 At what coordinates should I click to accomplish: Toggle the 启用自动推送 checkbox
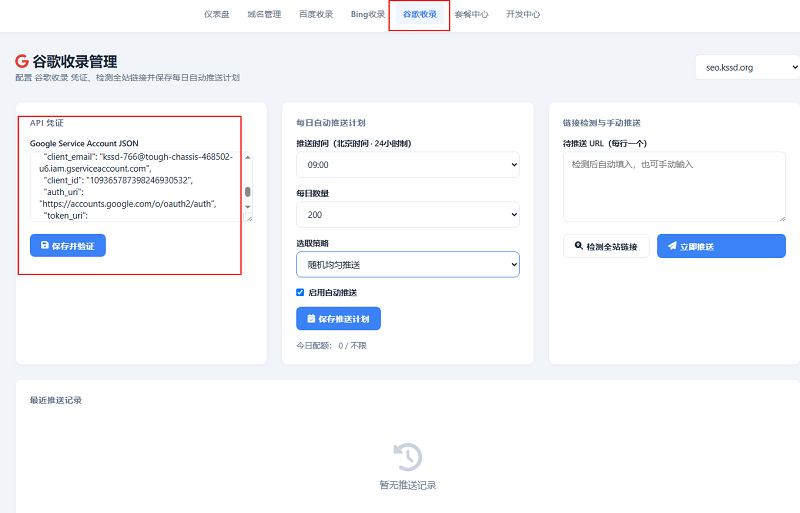pos(300,292)
